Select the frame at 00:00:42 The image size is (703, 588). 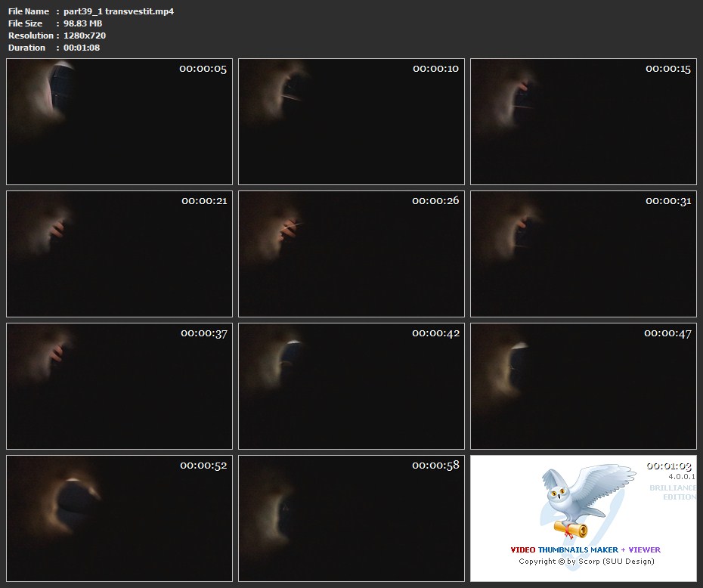pos(351,386)
